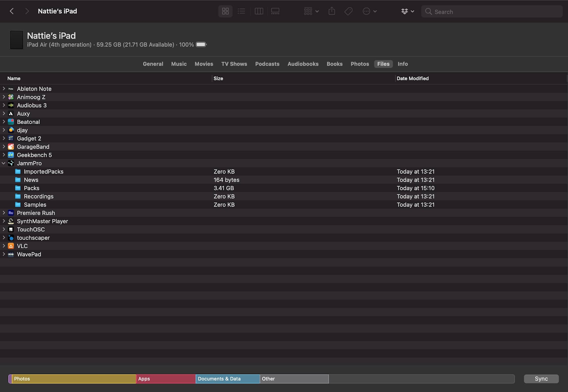The height and width of the screenshot is (392, 568).
Task: Expand the Audiobus 3 app row
Action: 4,105
